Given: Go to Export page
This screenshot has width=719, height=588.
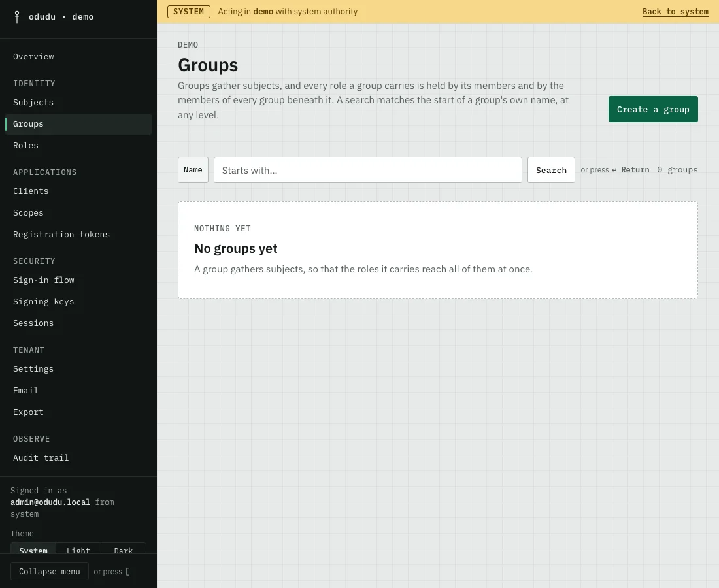Looking at the screenshot, I should pos(78,412).
